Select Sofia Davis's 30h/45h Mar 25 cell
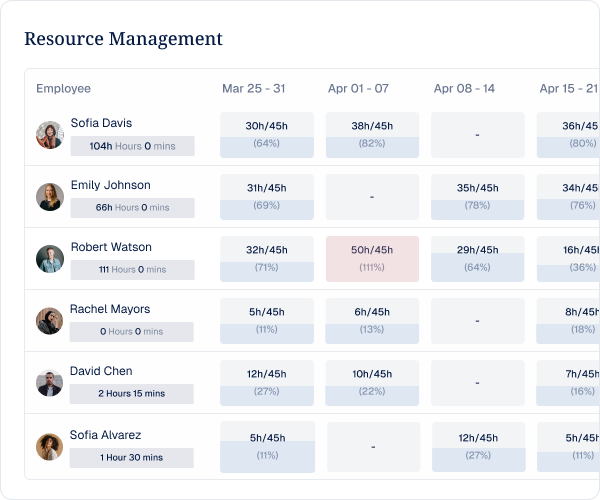Viewport: 600px width, 500px height. (267, 135)
